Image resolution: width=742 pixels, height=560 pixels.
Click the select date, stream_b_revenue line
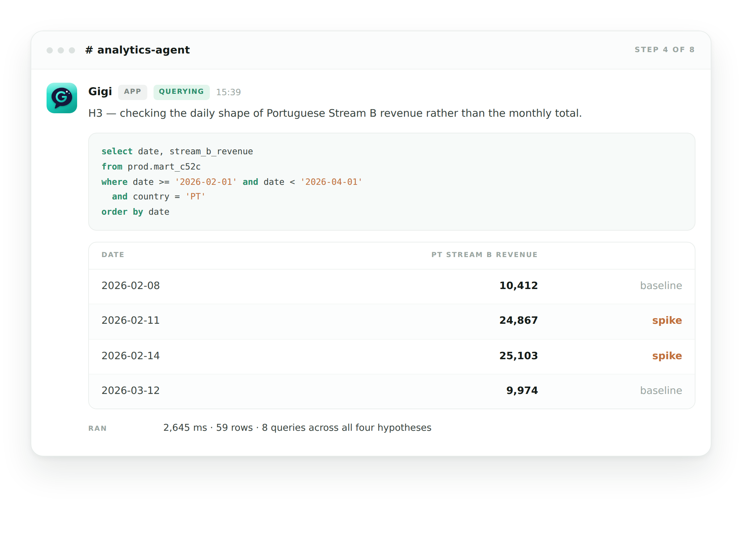[x=177, y=151]
